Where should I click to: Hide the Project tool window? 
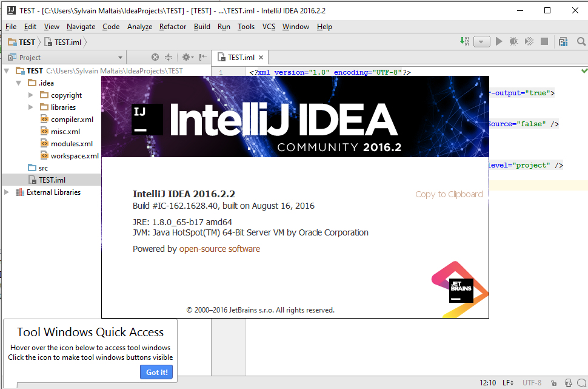coord(203,57)
